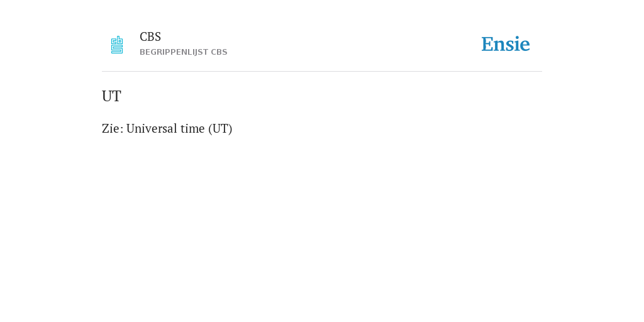Click the word "BEGRIPPENLIJST" in subtitle
Image resolution: width=644 pixels, height=322 pixels.
174,52
